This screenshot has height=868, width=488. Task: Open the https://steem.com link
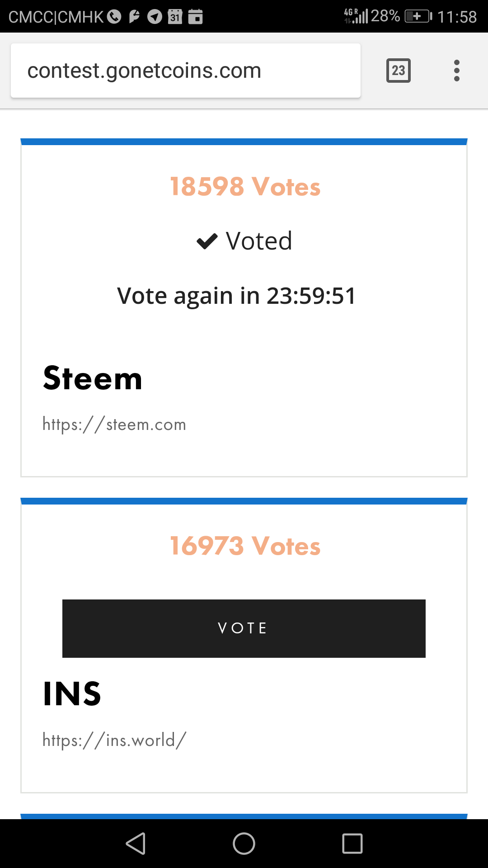114,425
